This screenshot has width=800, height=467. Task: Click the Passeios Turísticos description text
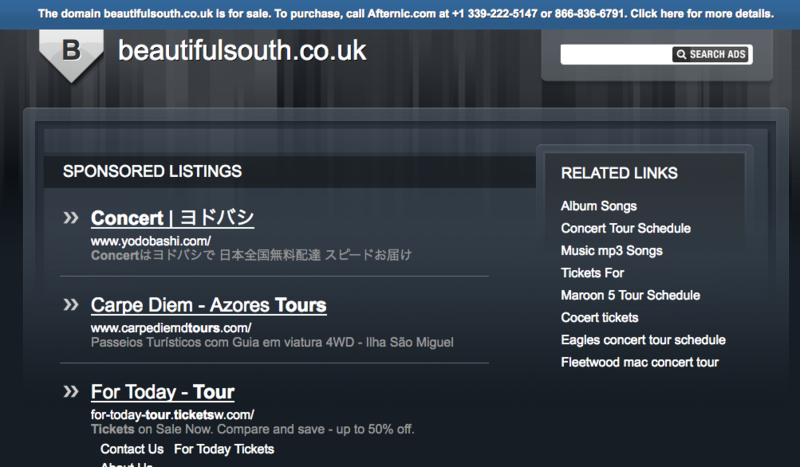272,342
